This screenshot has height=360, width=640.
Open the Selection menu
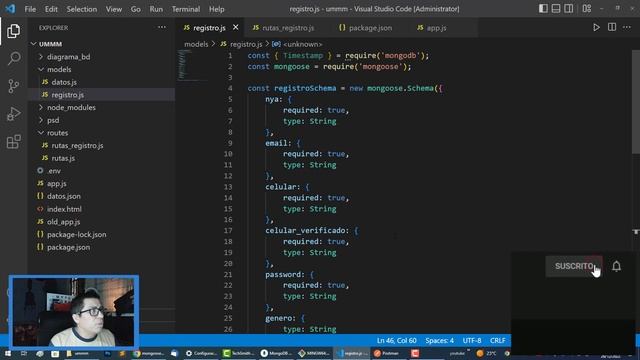click(82, 9)
